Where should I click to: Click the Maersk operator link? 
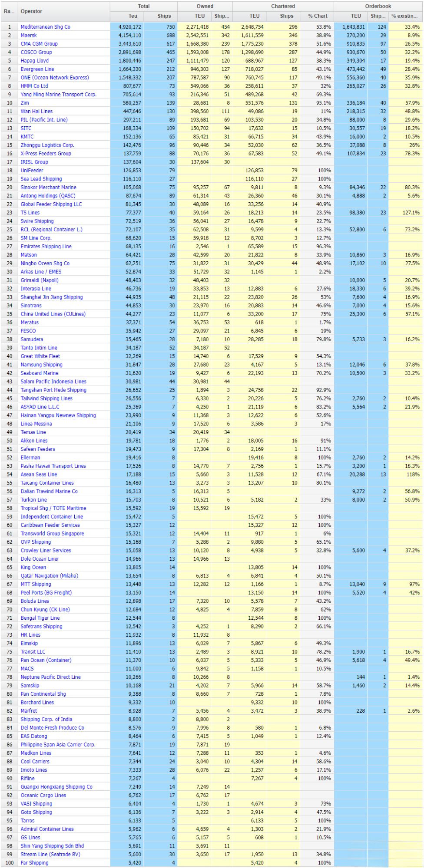point(29,36)
